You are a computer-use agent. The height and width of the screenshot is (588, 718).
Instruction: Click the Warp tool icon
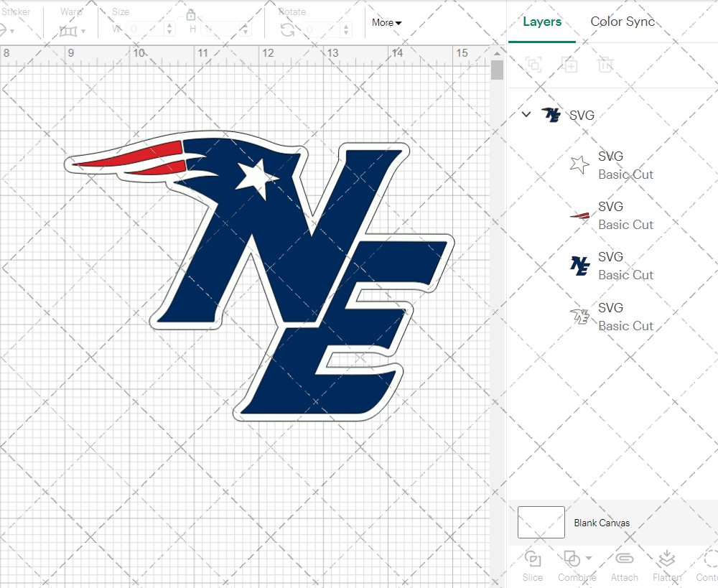(x=68, y=30)
